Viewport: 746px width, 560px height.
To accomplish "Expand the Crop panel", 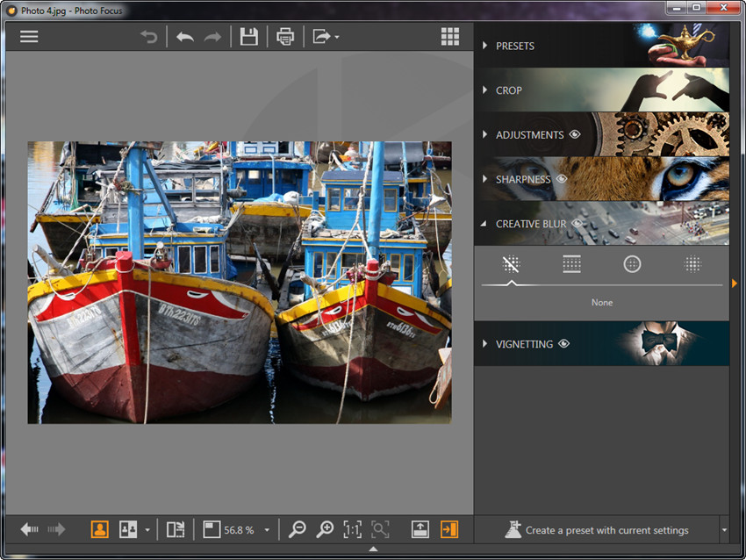I will [x=484, y=90].
